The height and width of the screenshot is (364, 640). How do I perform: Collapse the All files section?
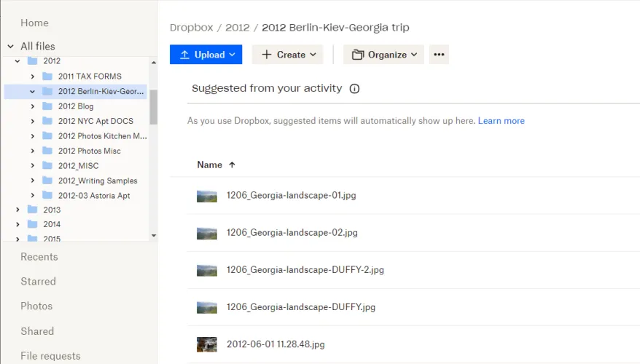[x=10, y=47]
